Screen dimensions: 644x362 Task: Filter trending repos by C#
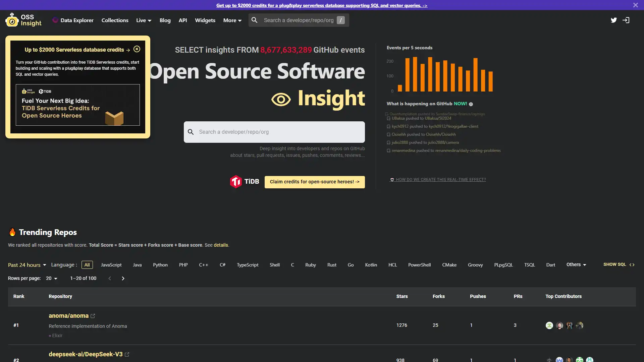[223, 265]
